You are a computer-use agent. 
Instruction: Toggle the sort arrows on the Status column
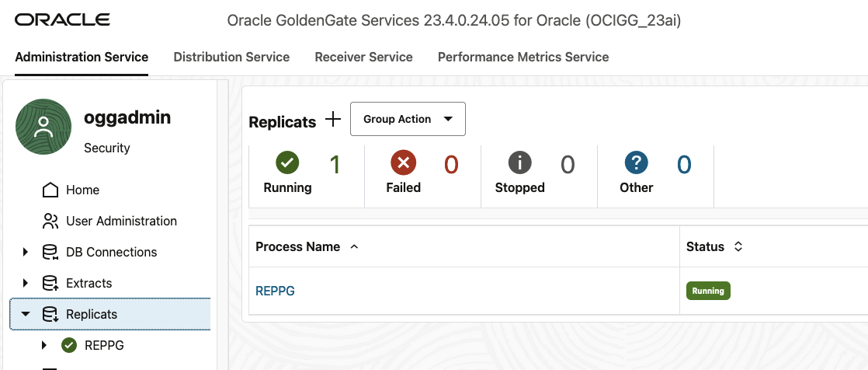[738, 246]
